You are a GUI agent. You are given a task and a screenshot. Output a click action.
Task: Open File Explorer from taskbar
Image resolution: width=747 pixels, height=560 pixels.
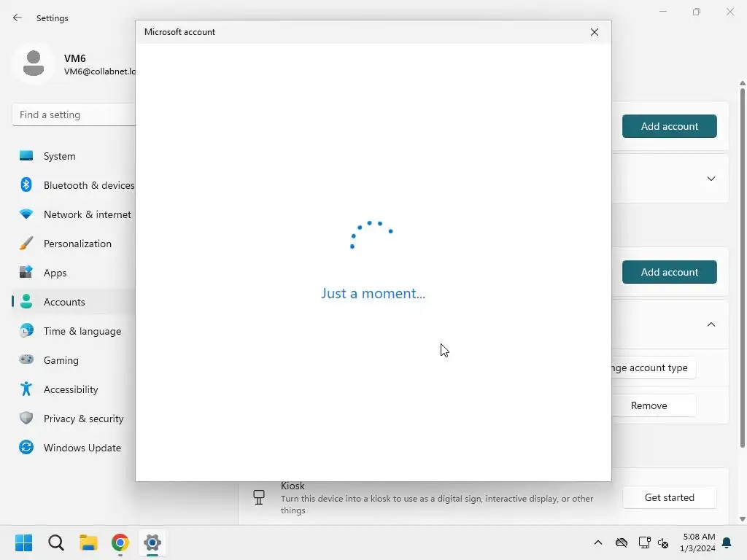pos(88,542)
